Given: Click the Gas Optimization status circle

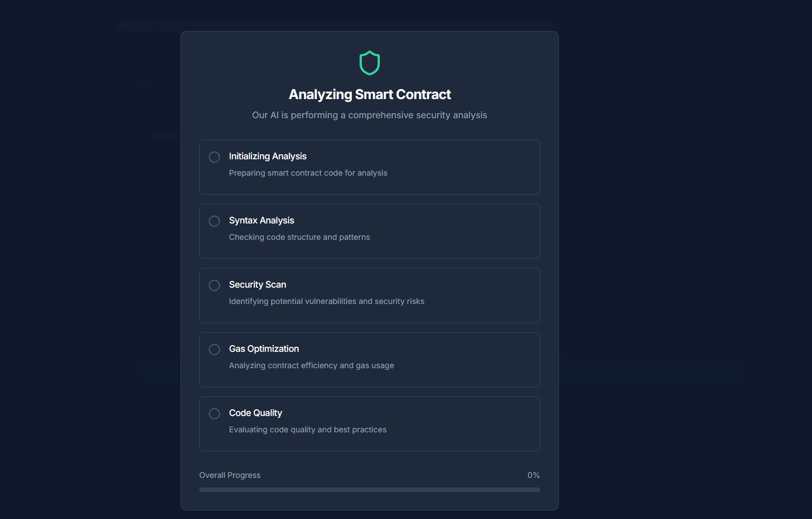Looking at the screenshot, I should tap(214, 350).
